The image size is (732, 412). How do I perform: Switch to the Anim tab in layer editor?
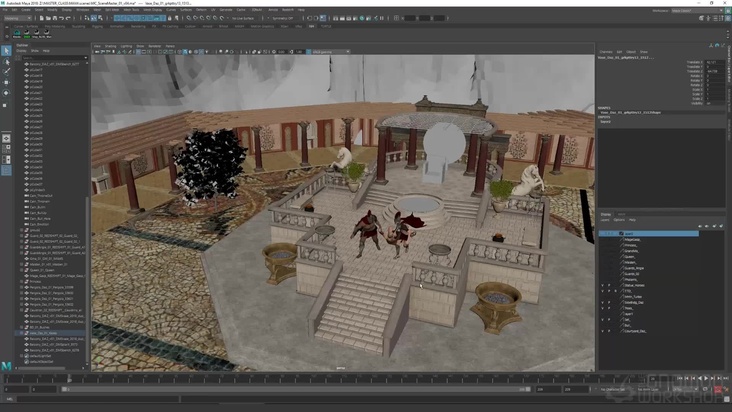(621, 214)
